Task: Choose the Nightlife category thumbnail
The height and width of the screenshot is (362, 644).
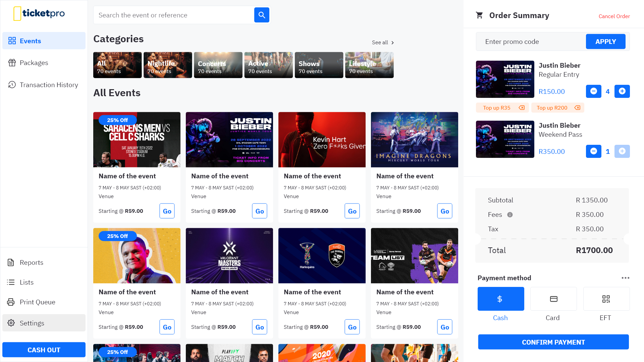Action: click(x=168, y=65)
